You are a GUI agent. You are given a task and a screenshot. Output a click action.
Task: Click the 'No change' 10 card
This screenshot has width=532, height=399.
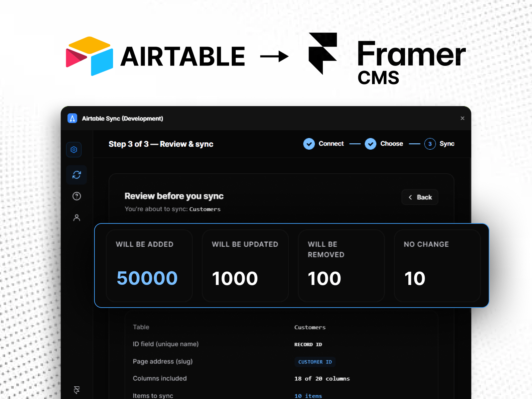point(437,266)
